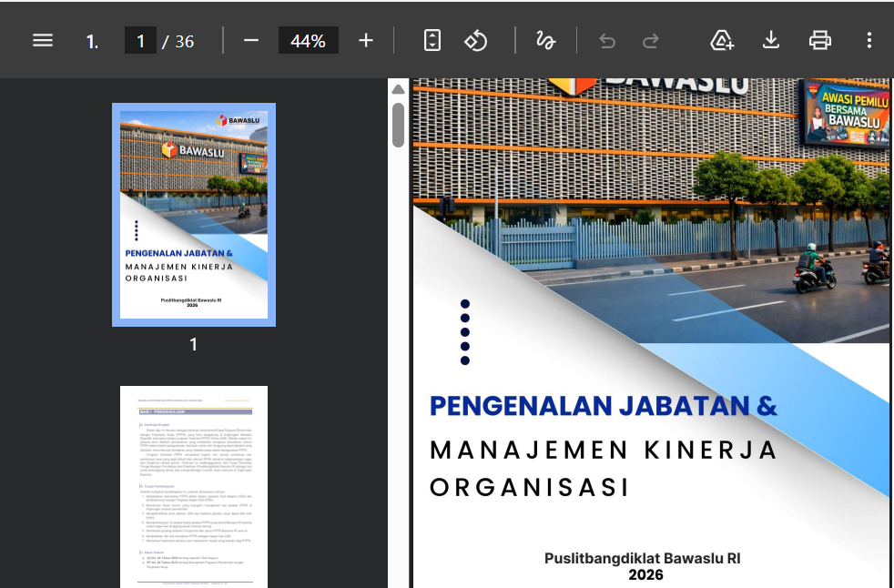
Task: Rotate the document counterclockwise
Action: click(475, 40)
